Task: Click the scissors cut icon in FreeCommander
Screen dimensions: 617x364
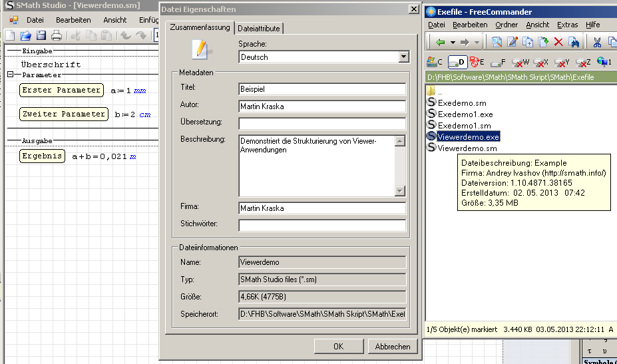Action: click(x=597, y=43)
